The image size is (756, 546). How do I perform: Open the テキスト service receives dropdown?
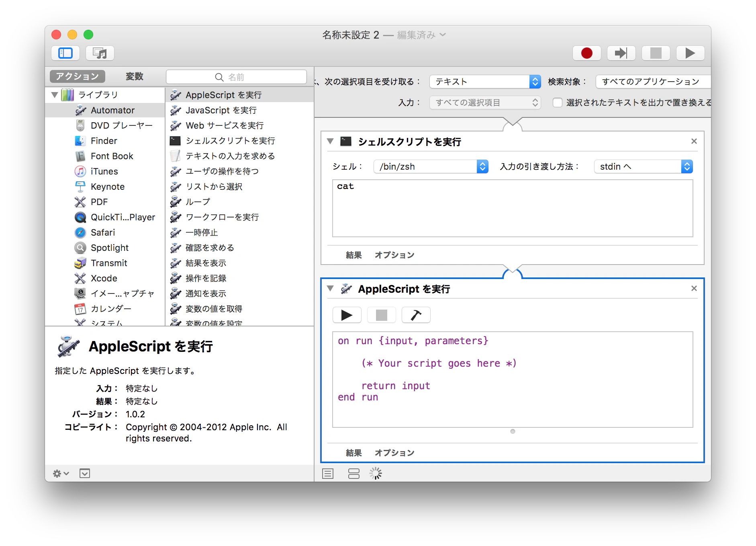click(485, 82)
